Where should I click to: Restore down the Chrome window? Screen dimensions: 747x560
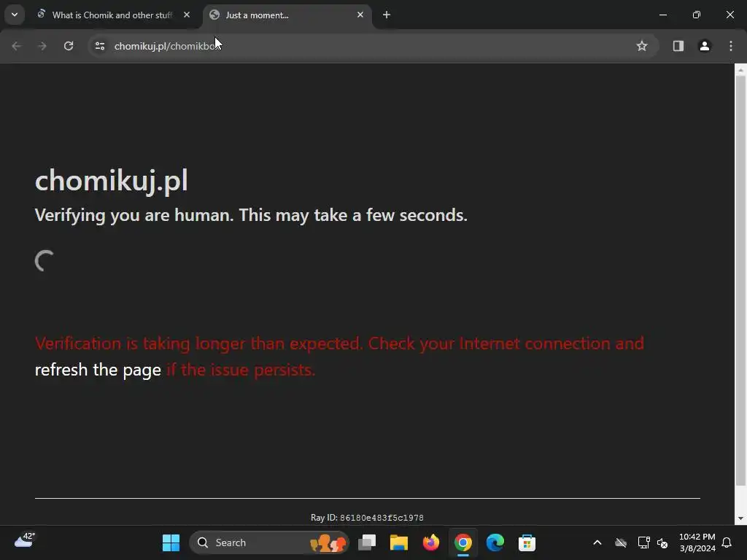696,15
